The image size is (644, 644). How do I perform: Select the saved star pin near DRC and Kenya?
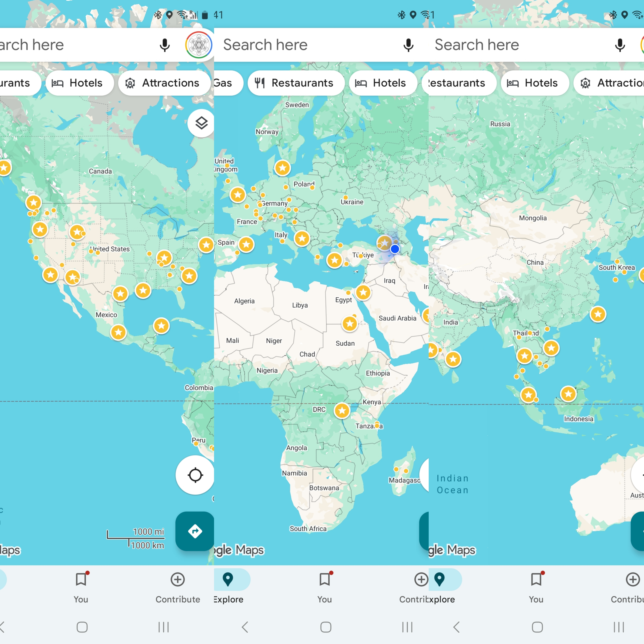(342, 410)
